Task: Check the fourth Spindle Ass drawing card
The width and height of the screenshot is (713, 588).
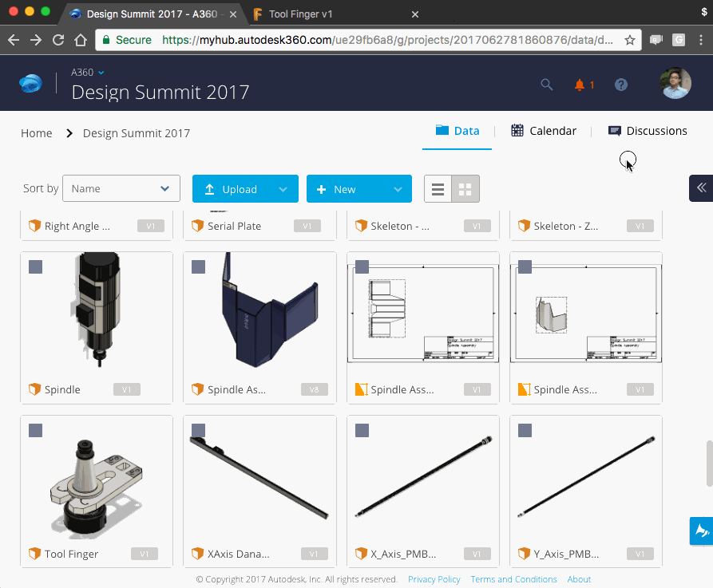Action: pyautogui.click(x=525, y=266)
